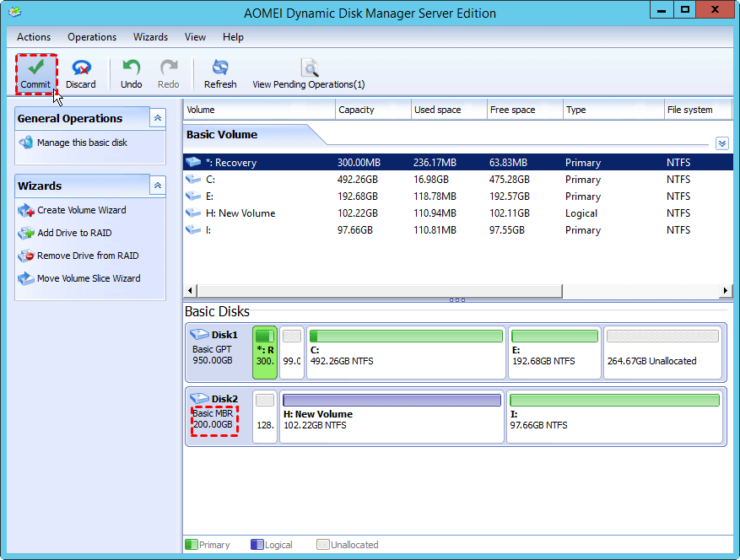
Task: Select Disk2 H: New Volume partition block
Action: (x=392, y=417)
